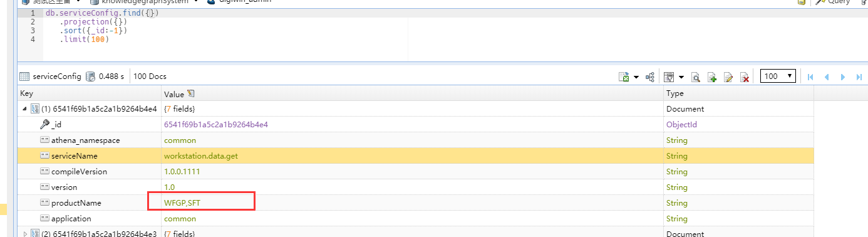Click the delete document red X icon
This screenshot has width=868, height=237.
pos(745,77)
